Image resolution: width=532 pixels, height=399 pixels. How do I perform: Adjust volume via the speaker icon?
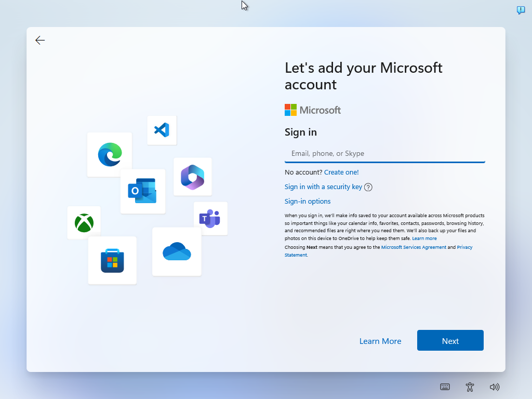[495, 387]
